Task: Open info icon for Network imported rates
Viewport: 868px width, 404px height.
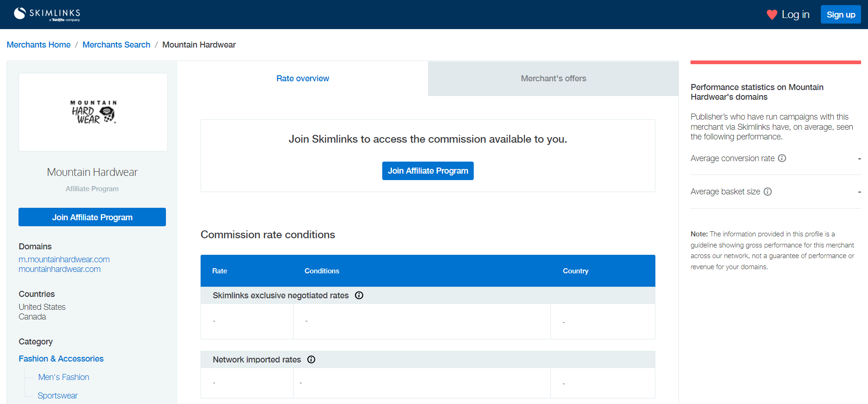Action: [311, 360]
